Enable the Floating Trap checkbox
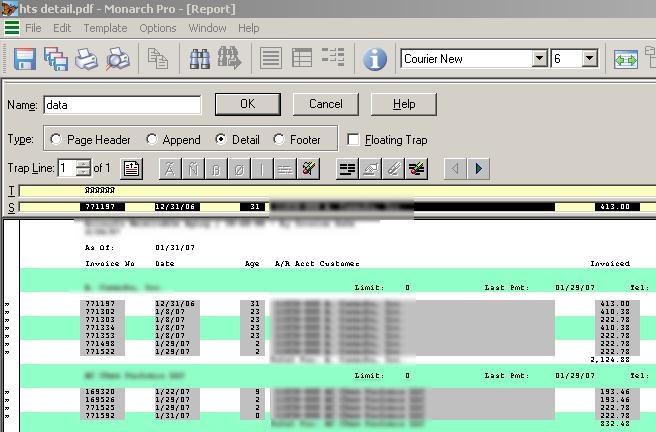 coord(353,140)
